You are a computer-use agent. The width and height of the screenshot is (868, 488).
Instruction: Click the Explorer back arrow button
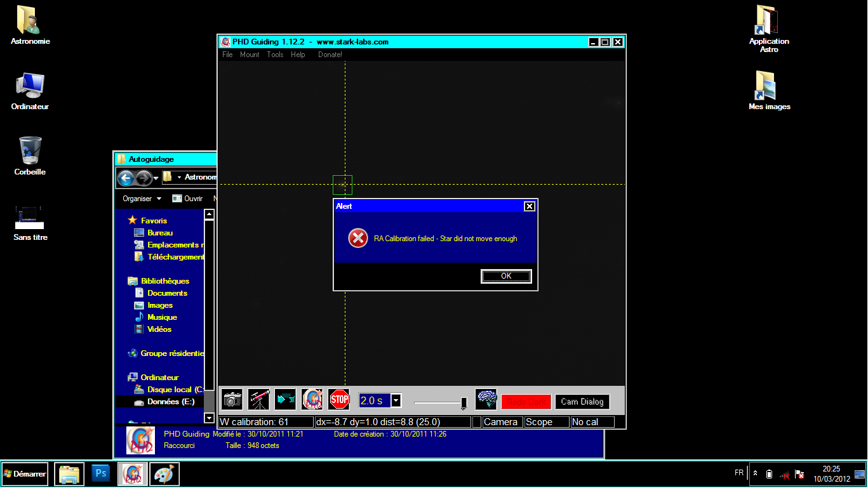(x=126, y=178)
